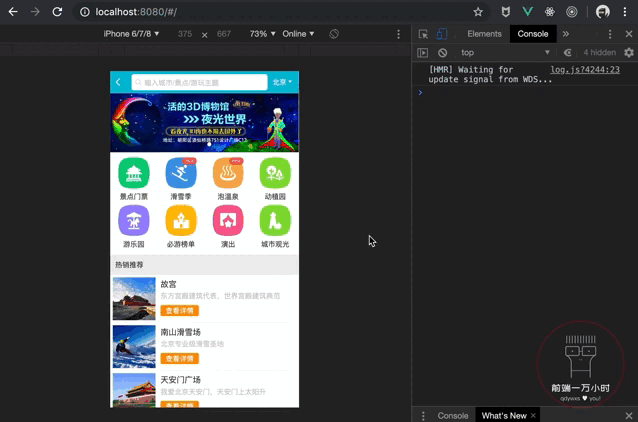Open the Online throttling dropdown
The image size is (638, 422).
(x=298, y=34)
